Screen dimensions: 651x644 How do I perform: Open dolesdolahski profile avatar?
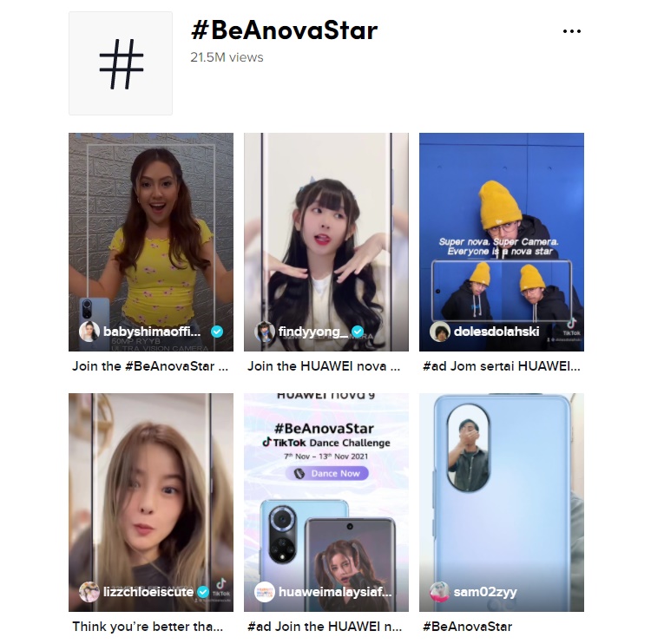click(x=440, y=332)
